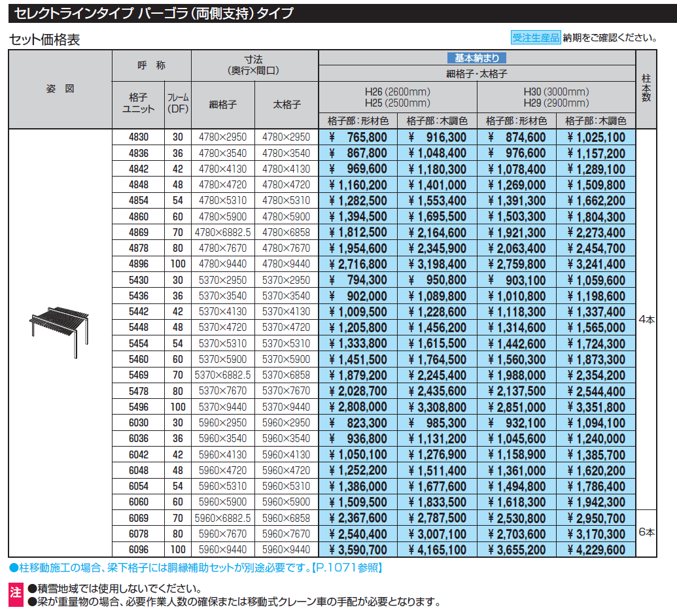
Task: Click the 柱本数 column header
Action: (x=646, y=88)
